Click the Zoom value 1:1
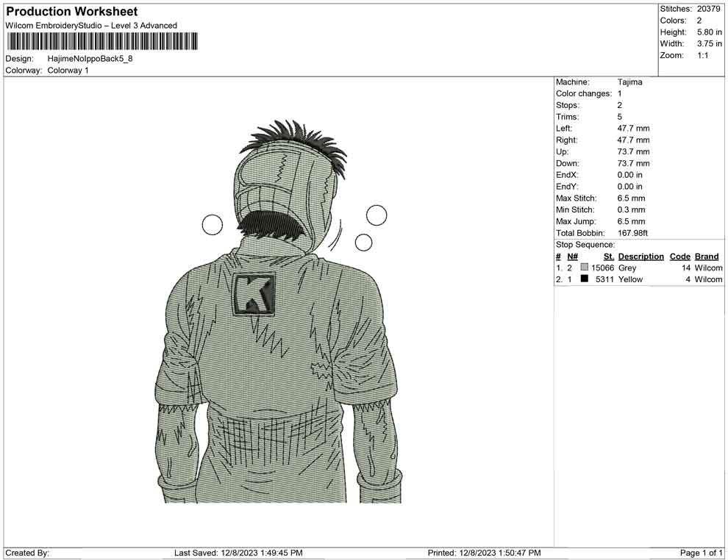Viewport: 728px width, 560px height. [702, 55]
